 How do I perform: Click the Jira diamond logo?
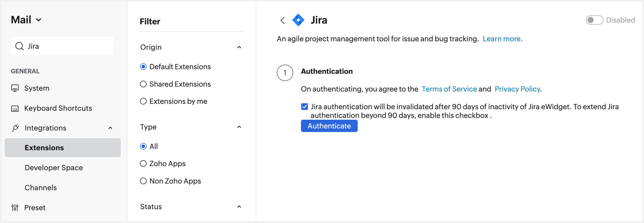[298, 20]
